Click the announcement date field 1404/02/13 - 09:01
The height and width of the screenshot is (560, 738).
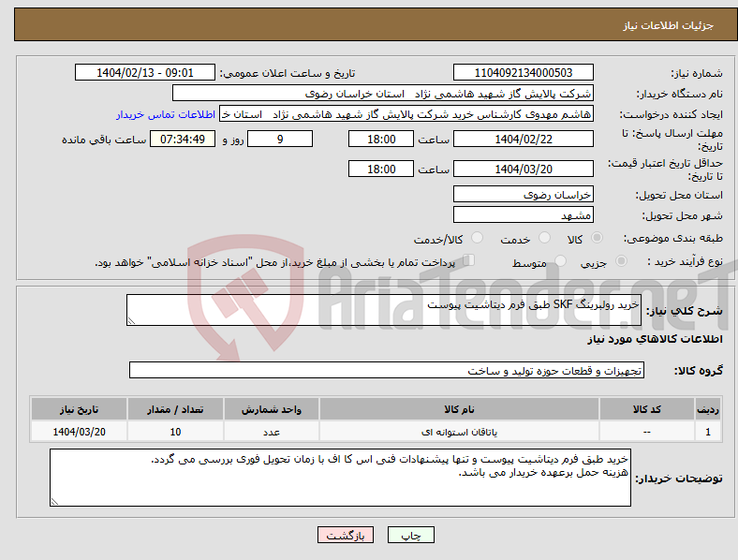pos(145,72)
